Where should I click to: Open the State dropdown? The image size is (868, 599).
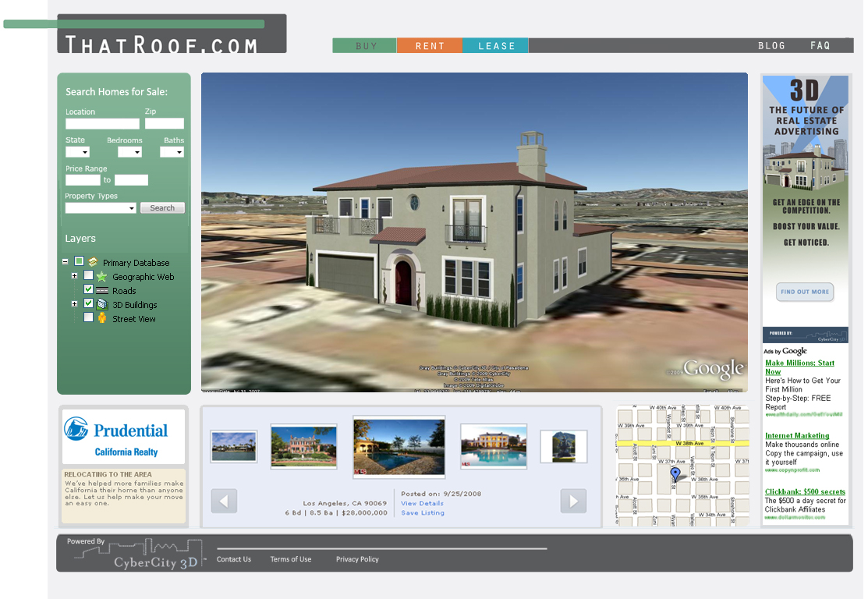[77, 151]
